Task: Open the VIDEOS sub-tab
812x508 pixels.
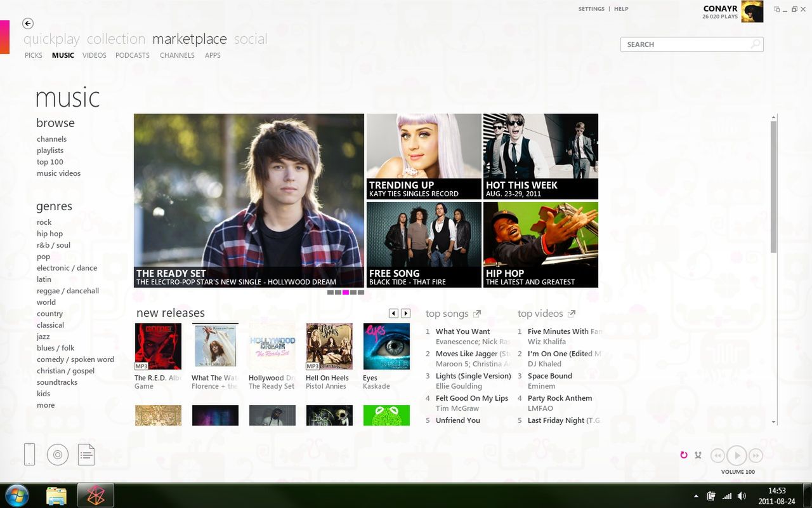Action: click(95, 55)
